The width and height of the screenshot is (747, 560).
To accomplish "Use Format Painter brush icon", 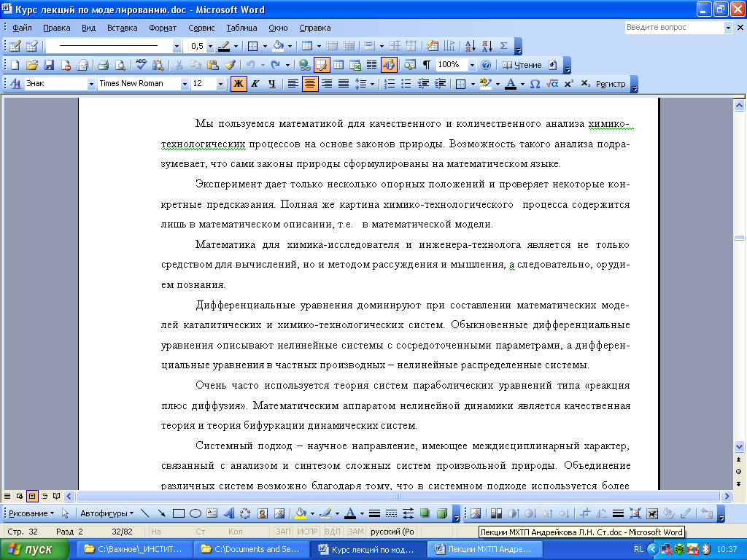I will [x=230, y=65].
